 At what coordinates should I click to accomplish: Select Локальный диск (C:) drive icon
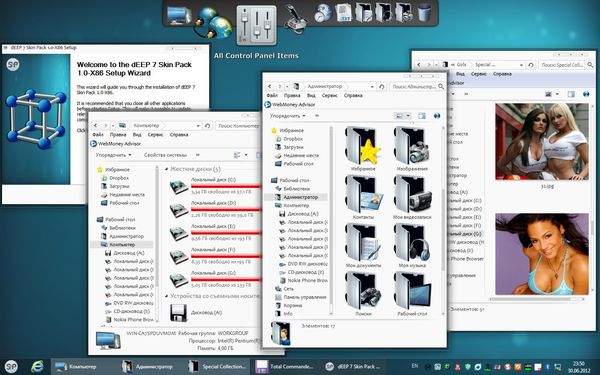point(179,186)
